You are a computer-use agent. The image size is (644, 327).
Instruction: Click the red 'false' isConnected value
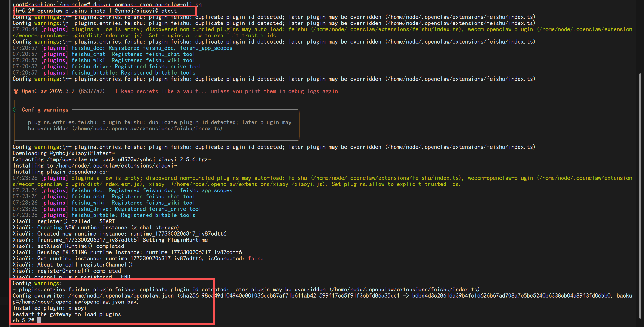point(256,259)
